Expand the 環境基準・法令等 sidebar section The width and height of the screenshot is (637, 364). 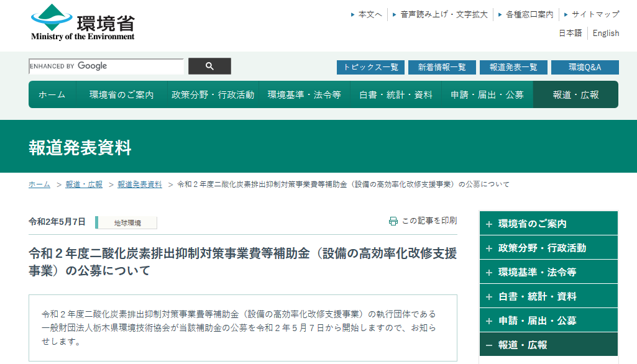(x=548, y=271)
